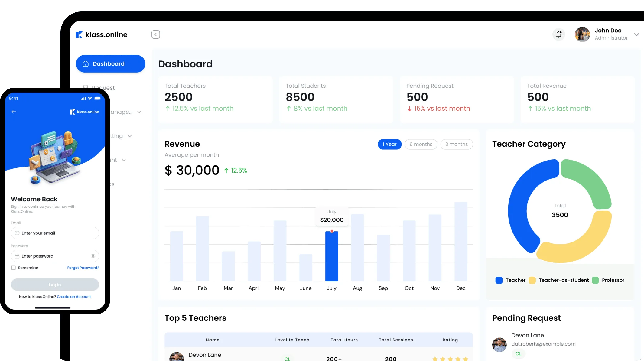This screenshot has width=644, height=361.
Task: Click the Forgot Password? link
Action: coord(83,268)
